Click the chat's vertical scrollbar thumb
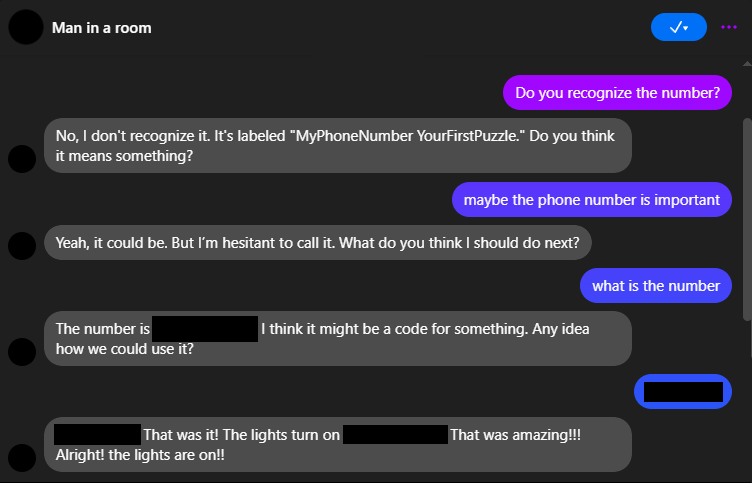Image resolution: width=752 pixels, height=483 pixels. pos(746,220)
